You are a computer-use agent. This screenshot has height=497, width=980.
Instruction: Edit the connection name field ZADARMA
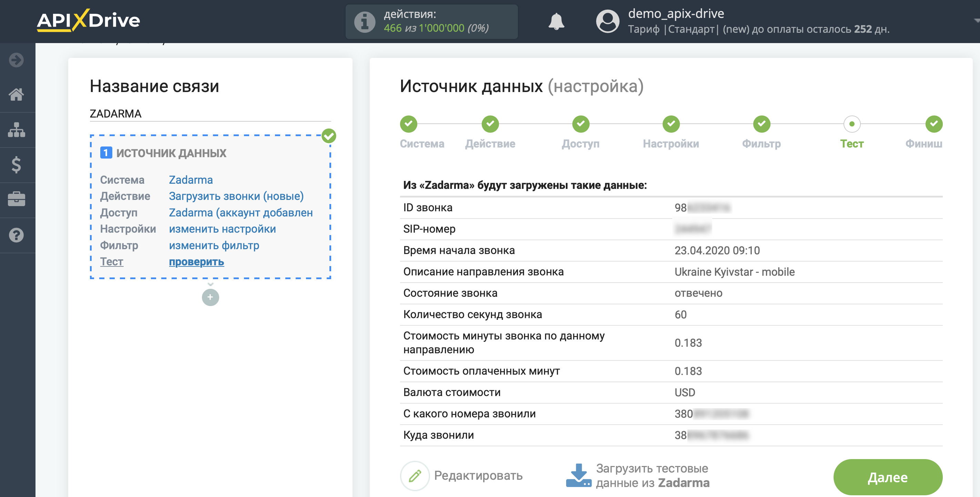210,113
